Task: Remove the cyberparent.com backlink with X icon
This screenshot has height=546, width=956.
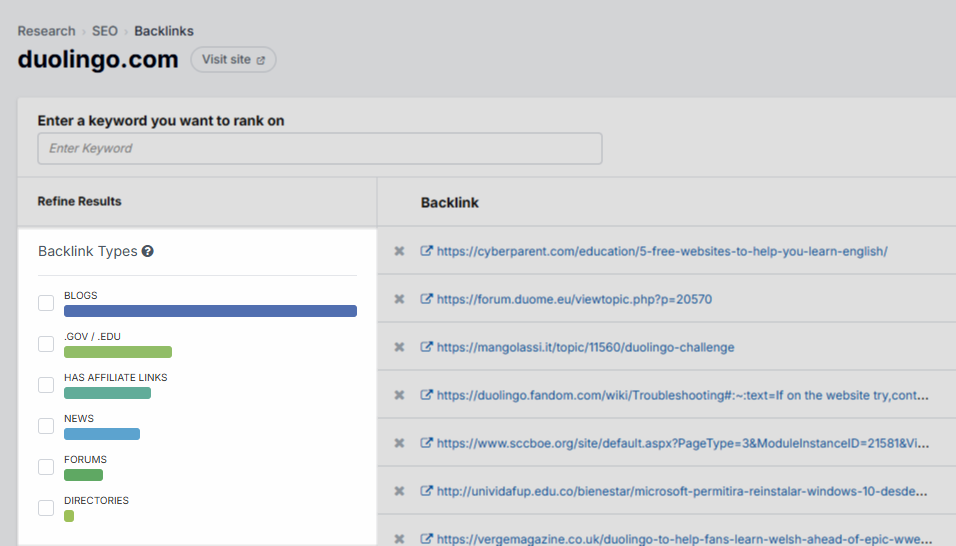Action: pos(399,251)
